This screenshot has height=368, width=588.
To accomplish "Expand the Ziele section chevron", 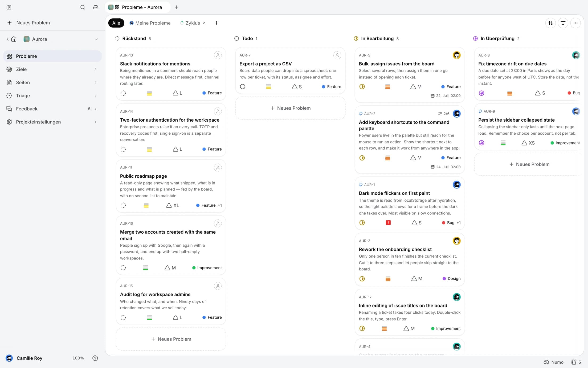I will [x=95, y=69].
